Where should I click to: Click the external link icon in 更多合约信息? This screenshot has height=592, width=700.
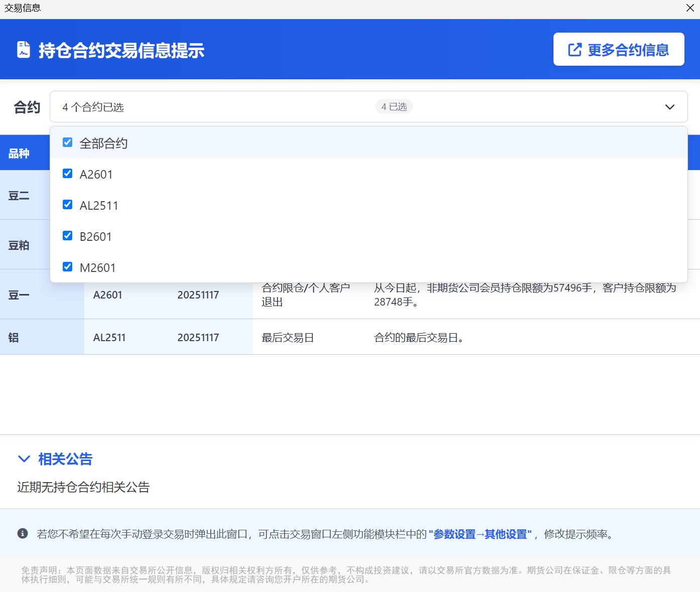[575, 50]
